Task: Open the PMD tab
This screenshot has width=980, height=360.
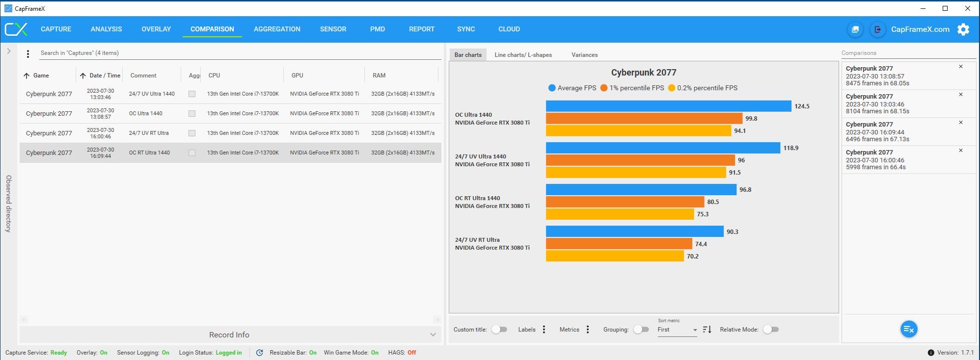Action: point(378,29)
